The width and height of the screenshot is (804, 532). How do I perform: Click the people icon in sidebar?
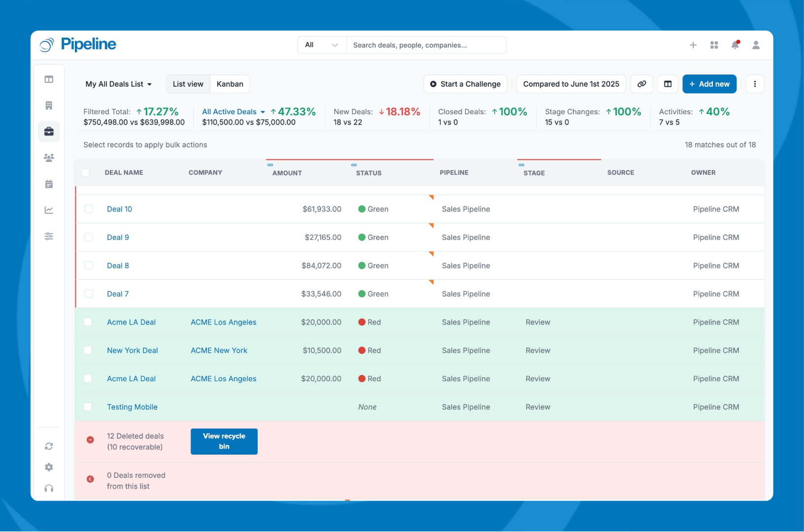pos(49,158)
